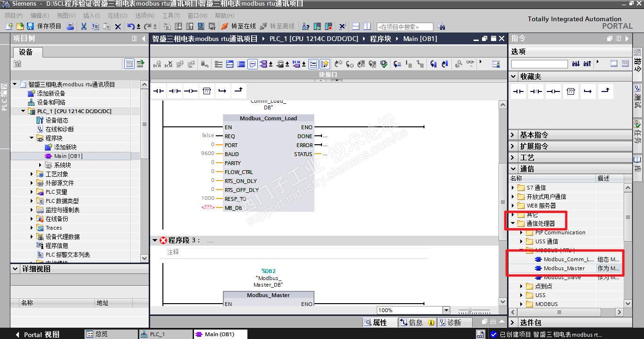
Task: Expand the 系统块 folder
Action: (x=40, y=165)
